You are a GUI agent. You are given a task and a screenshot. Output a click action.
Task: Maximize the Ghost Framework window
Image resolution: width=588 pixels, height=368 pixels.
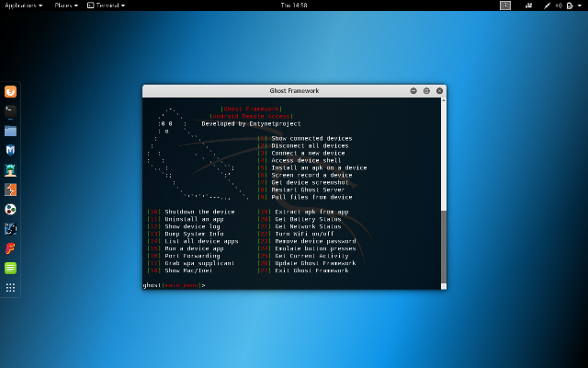pyautogui.click(x=426, y=91)
